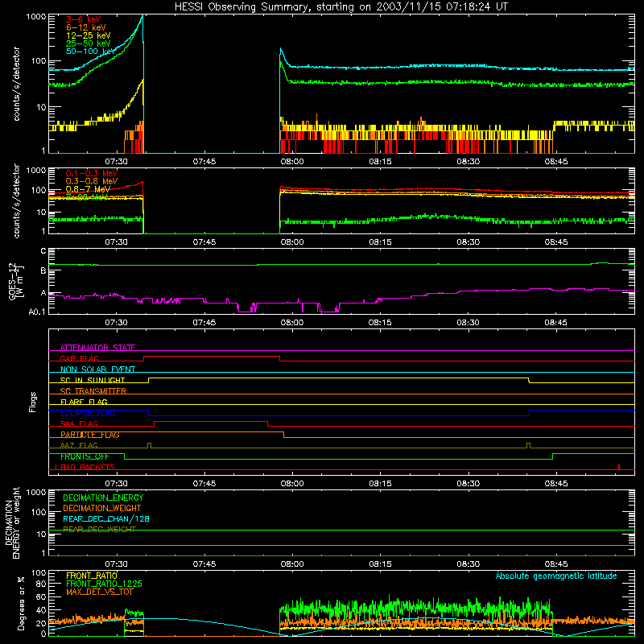Viewport: 644px width, 644px height.
Task: Select the "FLARE_FLAG" label
Action: pos(84,402)
